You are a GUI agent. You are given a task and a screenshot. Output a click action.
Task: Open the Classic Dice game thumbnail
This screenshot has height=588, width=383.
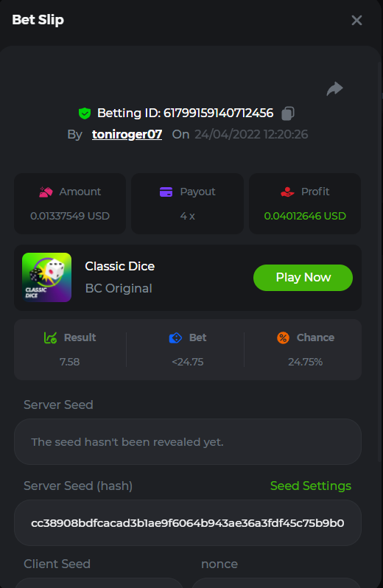tap(47, 278)
